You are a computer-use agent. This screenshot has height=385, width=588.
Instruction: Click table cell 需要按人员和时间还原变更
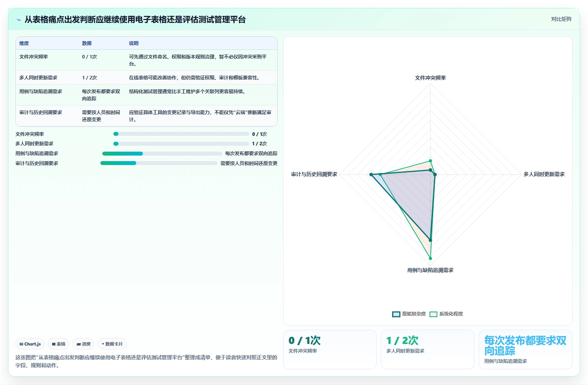(x=101, y=116)
